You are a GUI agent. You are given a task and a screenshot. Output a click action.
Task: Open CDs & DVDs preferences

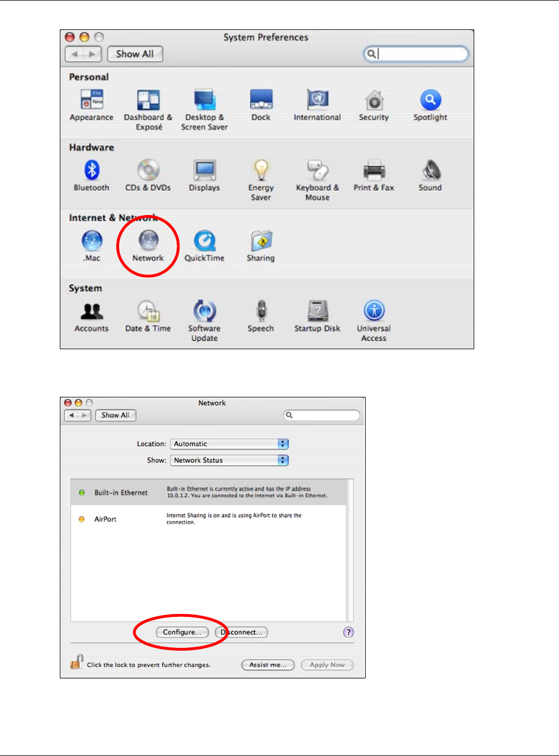pos(148,176)
